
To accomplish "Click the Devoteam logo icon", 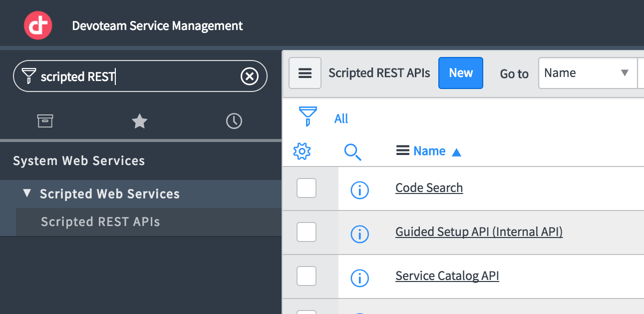I will pos(38,25).
